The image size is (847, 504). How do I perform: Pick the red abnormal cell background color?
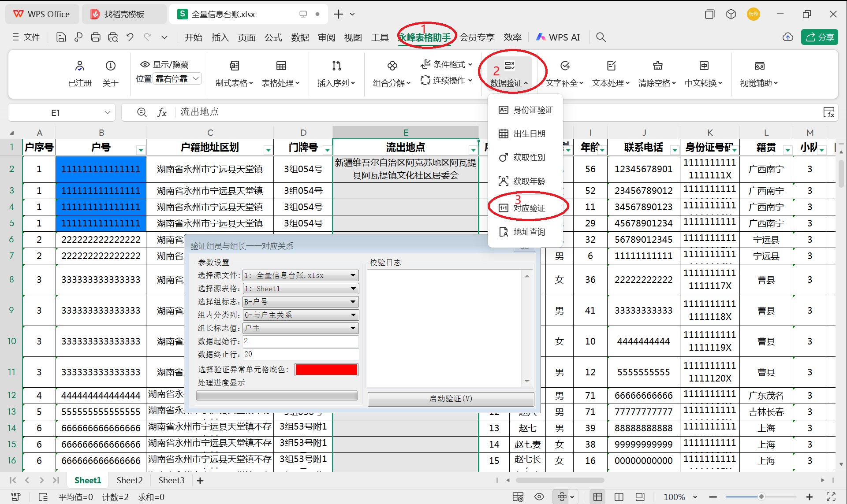click(x=326, y=369)
